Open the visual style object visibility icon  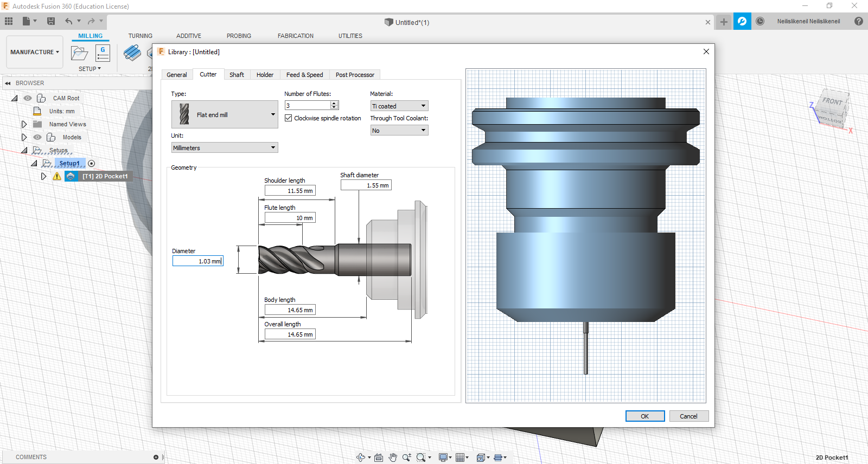point(481,457)
